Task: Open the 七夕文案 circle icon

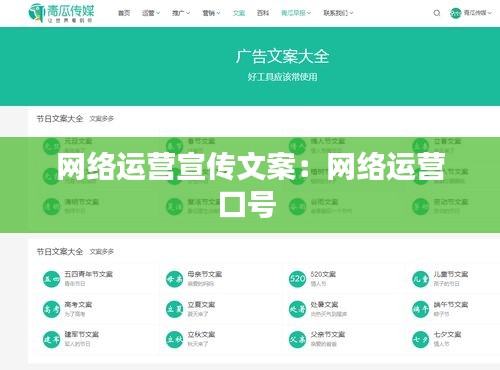Action: click(x=420, y=339)
